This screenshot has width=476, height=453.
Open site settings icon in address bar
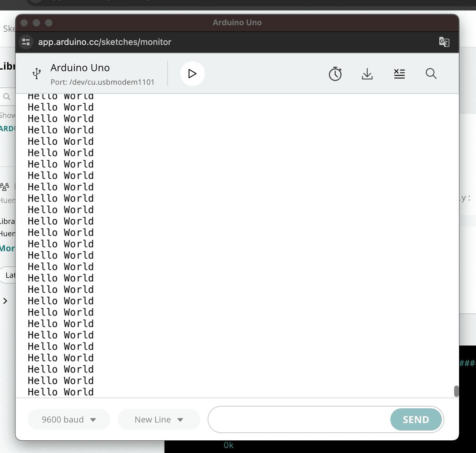point(26,42)
